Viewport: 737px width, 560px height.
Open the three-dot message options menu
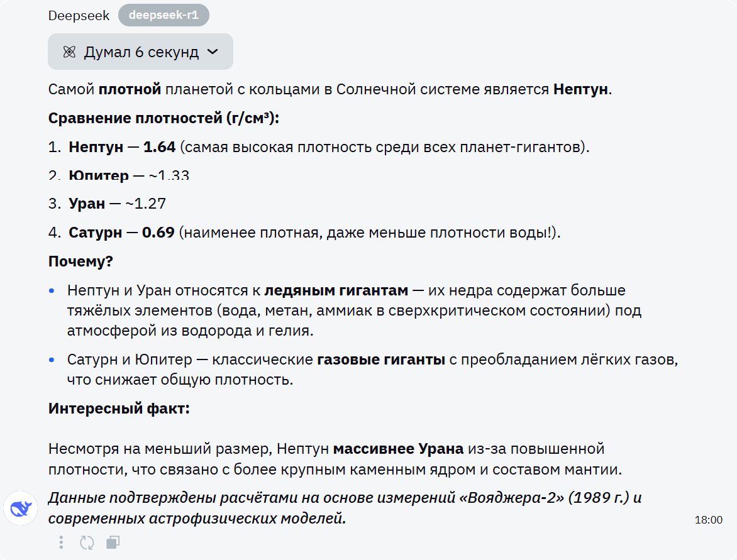[60, 542]
